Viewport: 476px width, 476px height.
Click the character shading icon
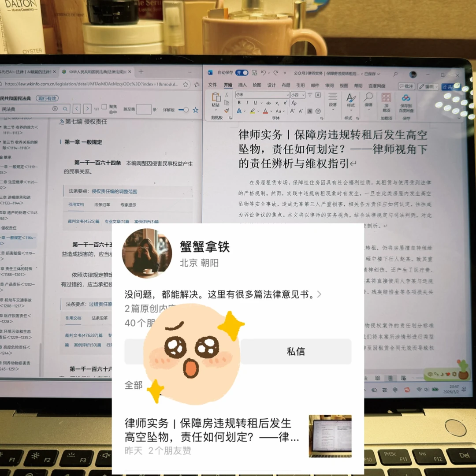310,111
